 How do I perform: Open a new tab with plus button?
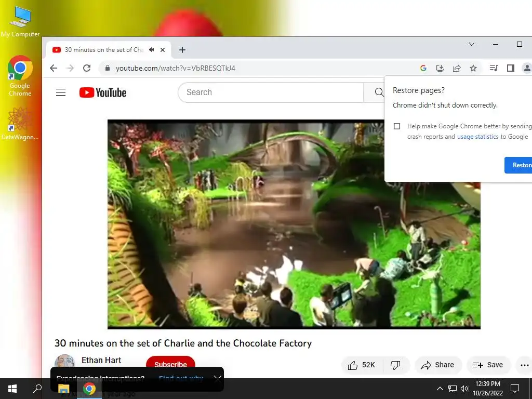pyautogui.click(x=182, y=50)
